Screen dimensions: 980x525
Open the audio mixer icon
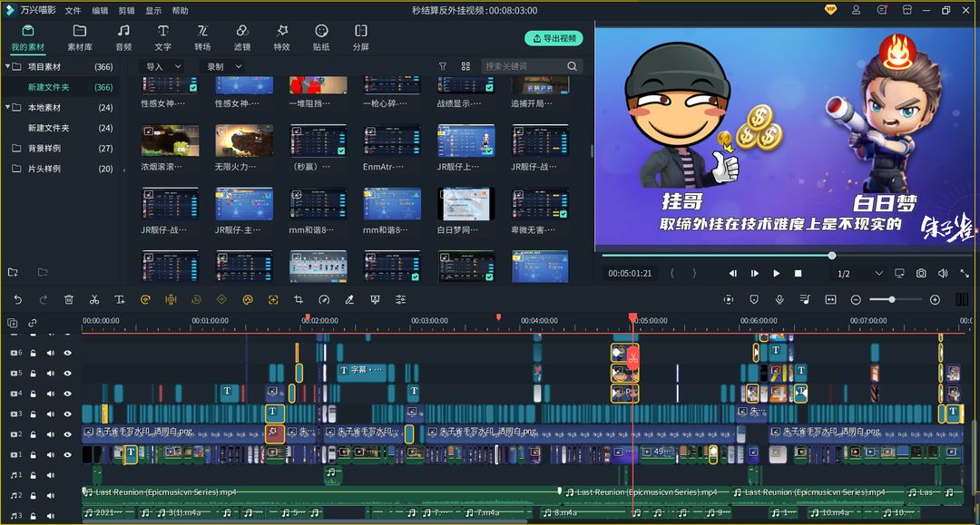pyautogui.click(x=805, y=299)
